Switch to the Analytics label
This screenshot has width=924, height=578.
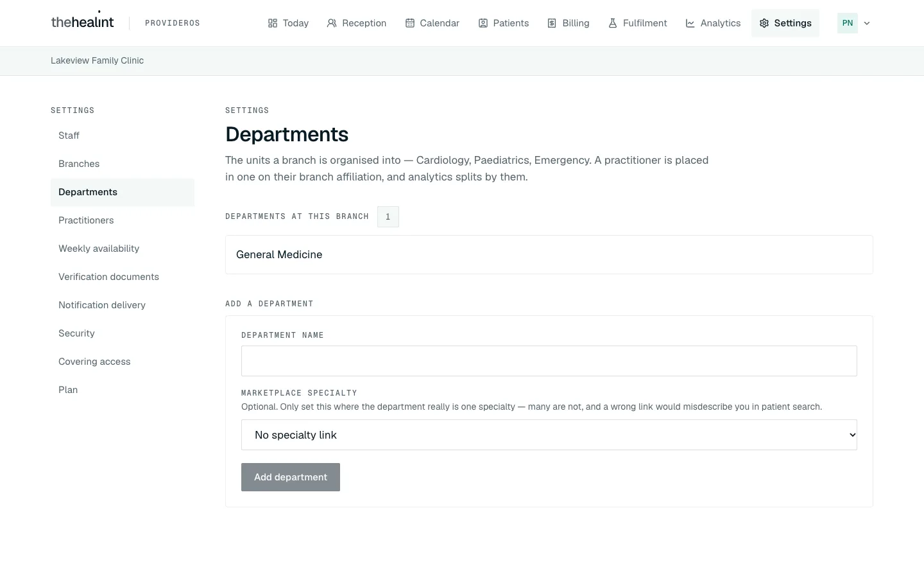tap(721, 23)
